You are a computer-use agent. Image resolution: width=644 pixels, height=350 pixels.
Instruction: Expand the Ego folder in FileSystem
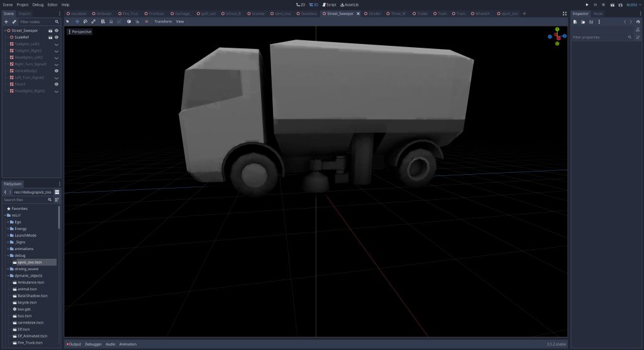[x=8, y=222]
